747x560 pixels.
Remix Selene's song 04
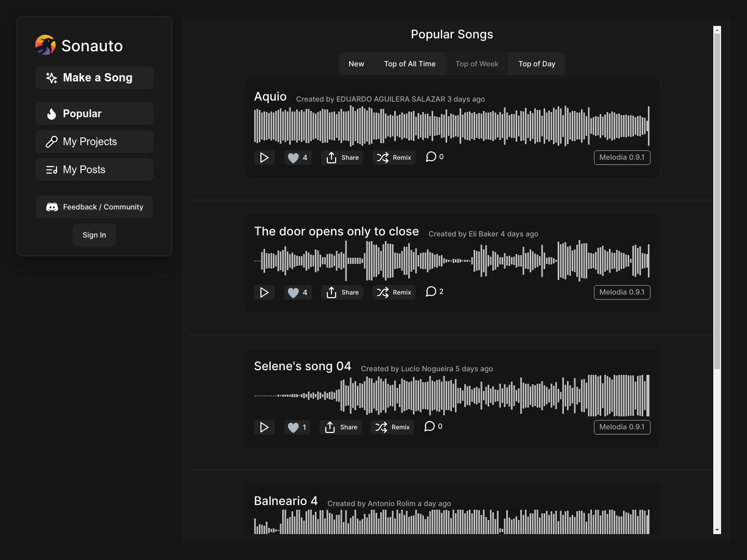393,427
